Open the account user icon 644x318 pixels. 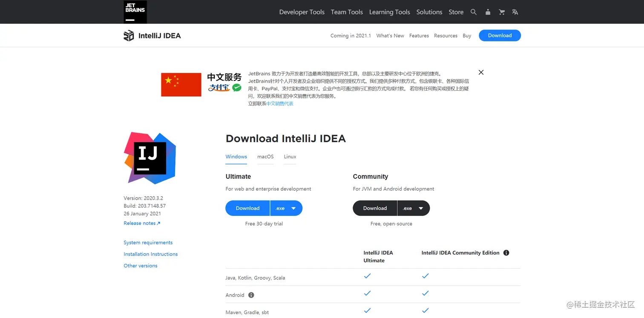coord(488,12)
